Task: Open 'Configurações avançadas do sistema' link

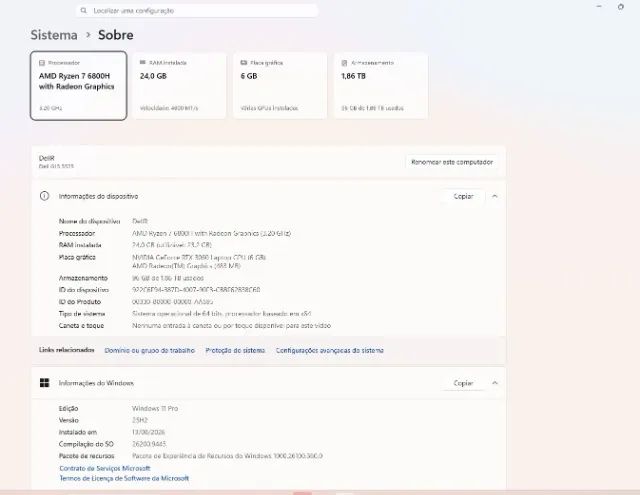Action: 329,350
